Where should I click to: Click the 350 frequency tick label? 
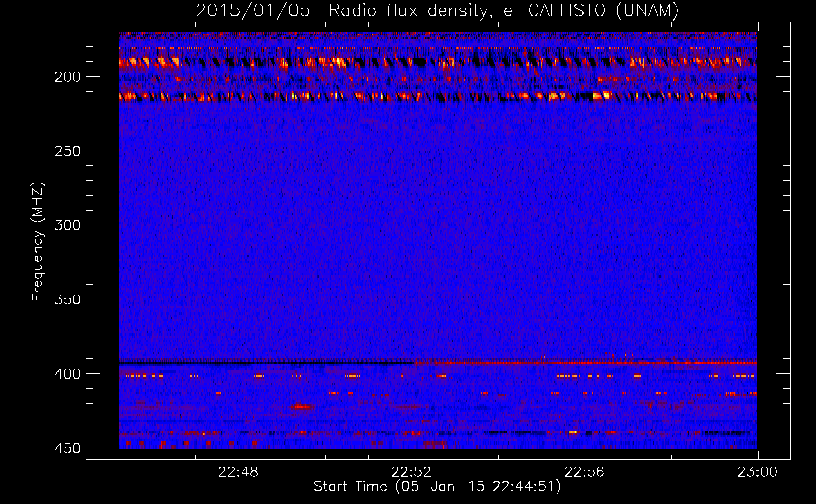pos(67,299)
